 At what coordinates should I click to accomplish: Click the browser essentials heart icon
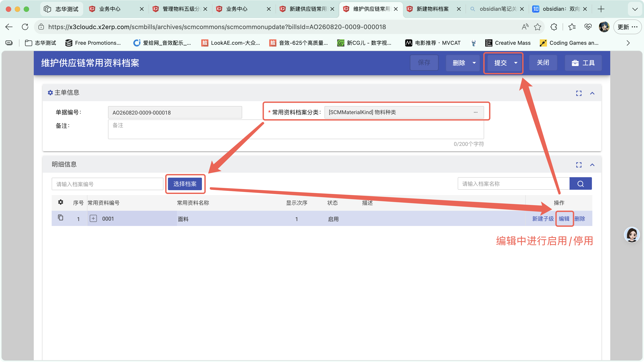pos(588,27)
